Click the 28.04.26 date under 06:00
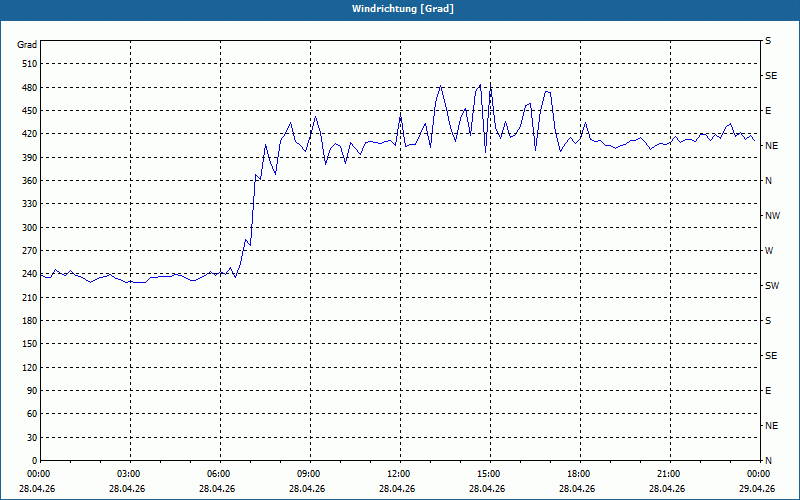800x500 pixels. pyautogui.click(x=218, y=489)
